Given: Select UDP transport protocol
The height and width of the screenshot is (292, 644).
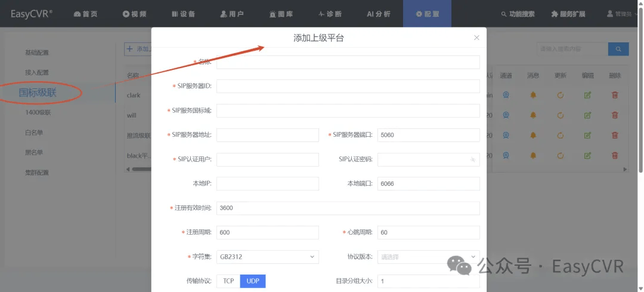Looking at the screenshot, I should [x=253, y=281].
